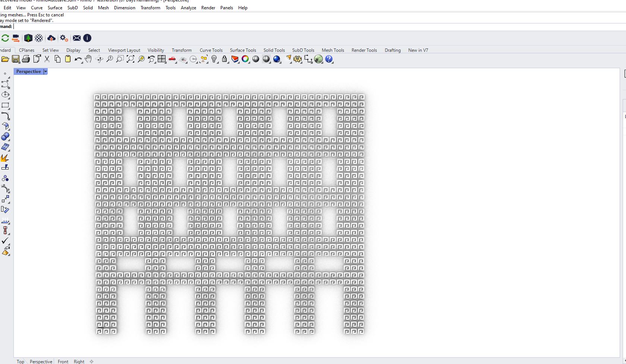
Task: Select the Pan hand tool
Action: tap(88, 59)
